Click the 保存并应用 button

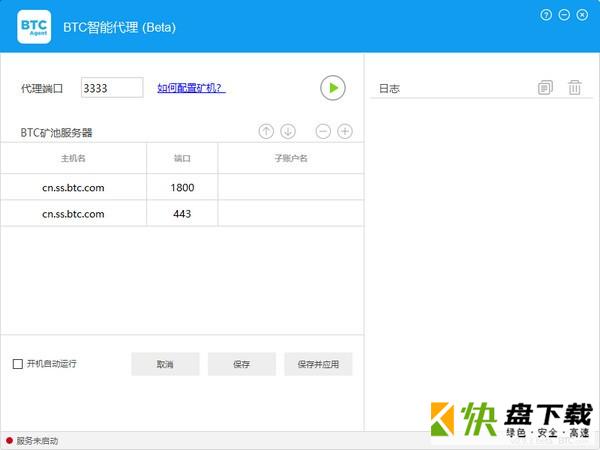[x=318, y=364]
